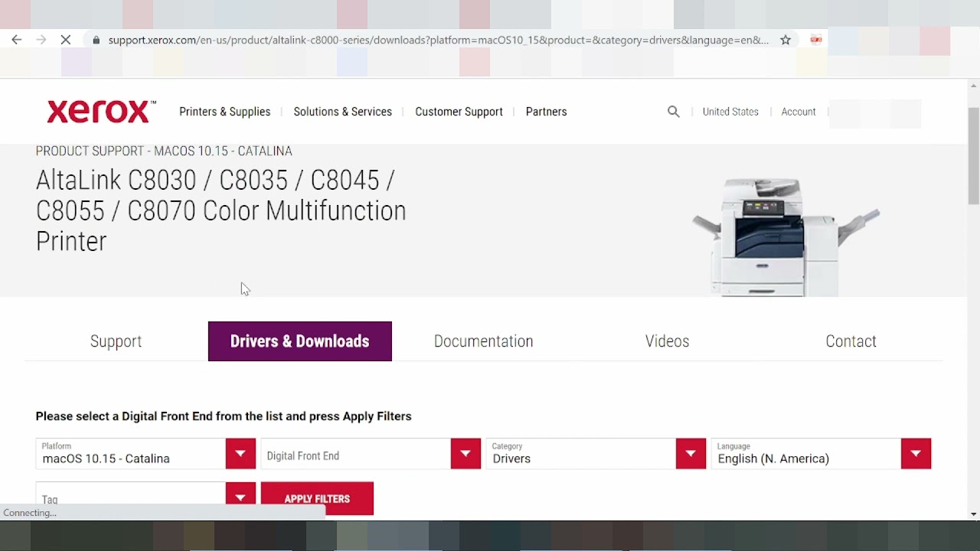Image resolution: width=980 pixels, height=551 pixels.
Task: Click the 'Please select a Digital Front End' instruction
Action: 224,416
